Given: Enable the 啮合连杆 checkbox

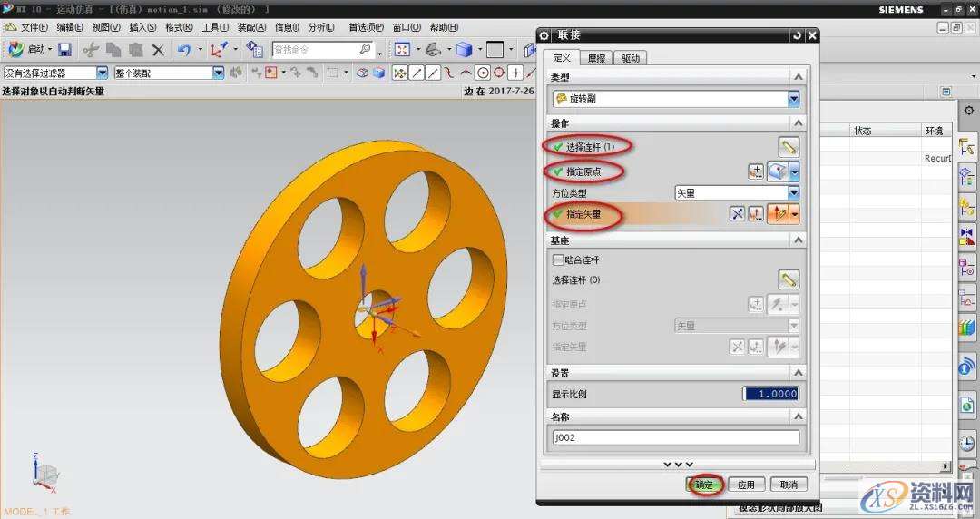Looking at the screenshot, I should 558,259.
